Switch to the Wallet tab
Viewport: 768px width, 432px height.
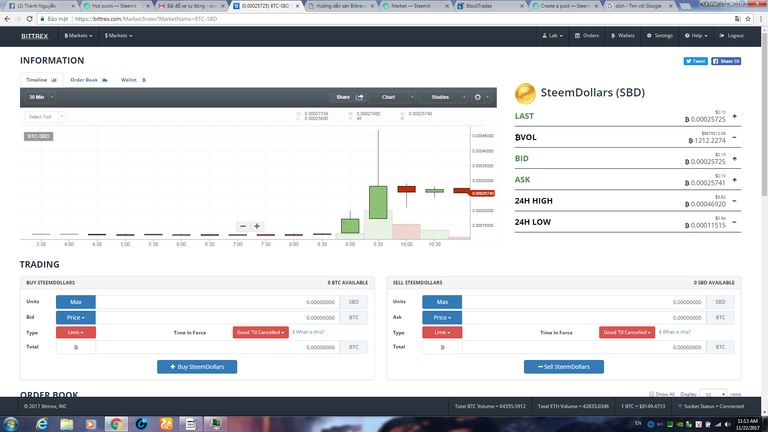coord(133,80)
